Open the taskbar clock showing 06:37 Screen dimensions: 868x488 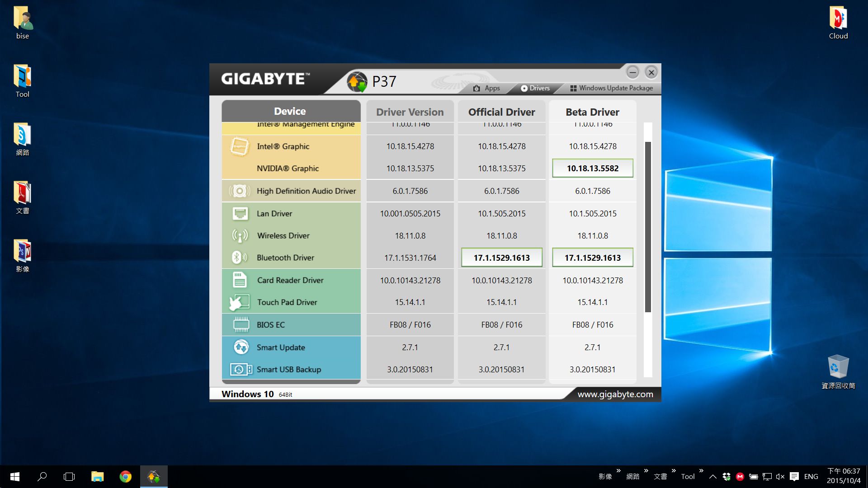(x=844, y=476)
